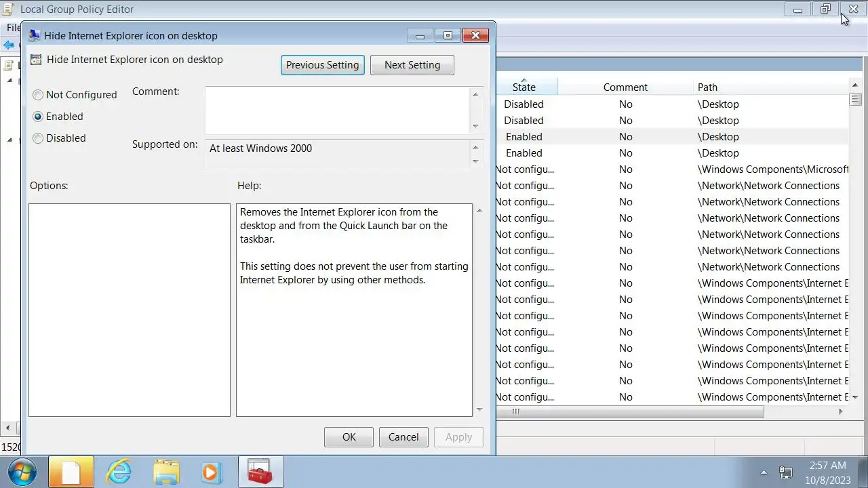The height and width of the screenshot is (488, 868).
Task: Click the Local Computer Policy scroll icon in tree
Action: click(x=9, y=66)
